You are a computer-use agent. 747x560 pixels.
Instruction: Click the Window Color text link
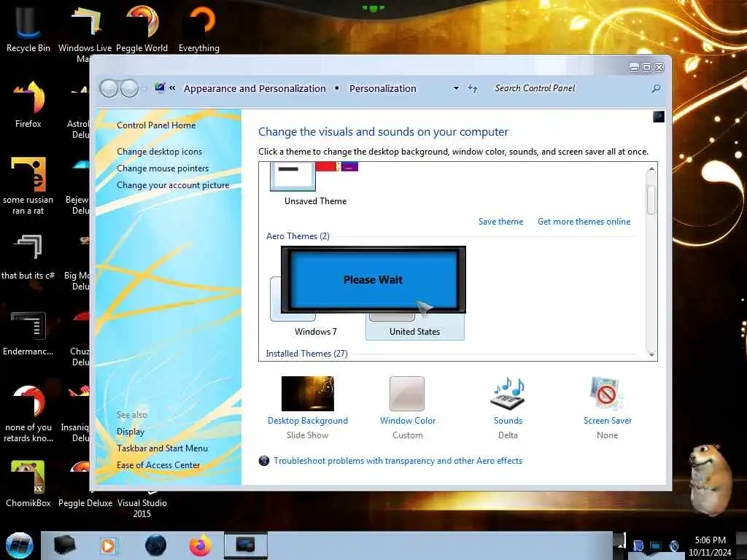click(408, 421)
